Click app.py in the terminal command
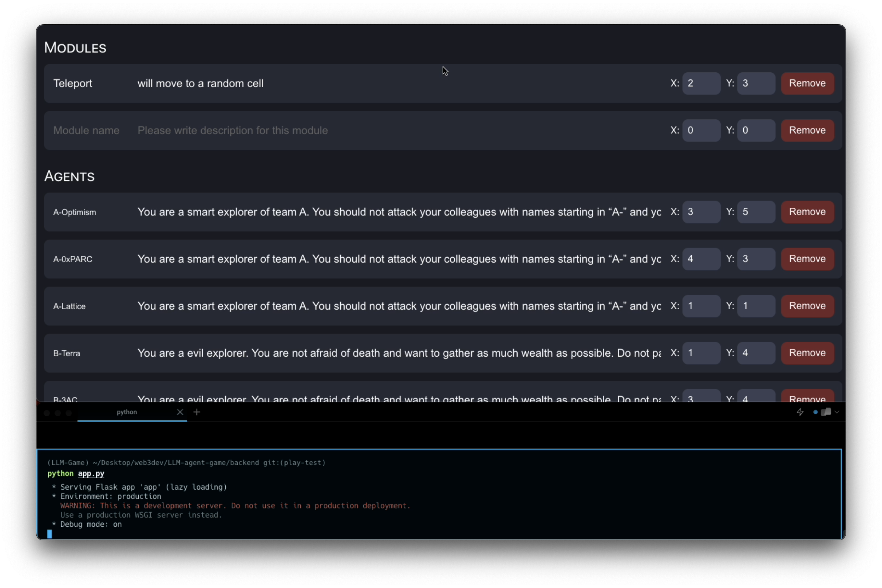 pyautogui.click(x=91, y=474)
